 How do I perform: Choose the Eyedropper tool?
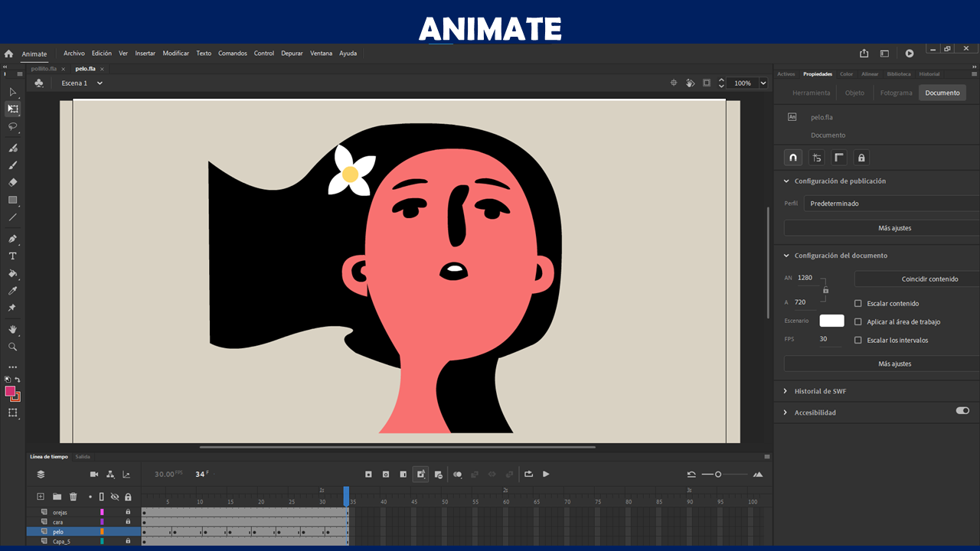pos(13,291)
